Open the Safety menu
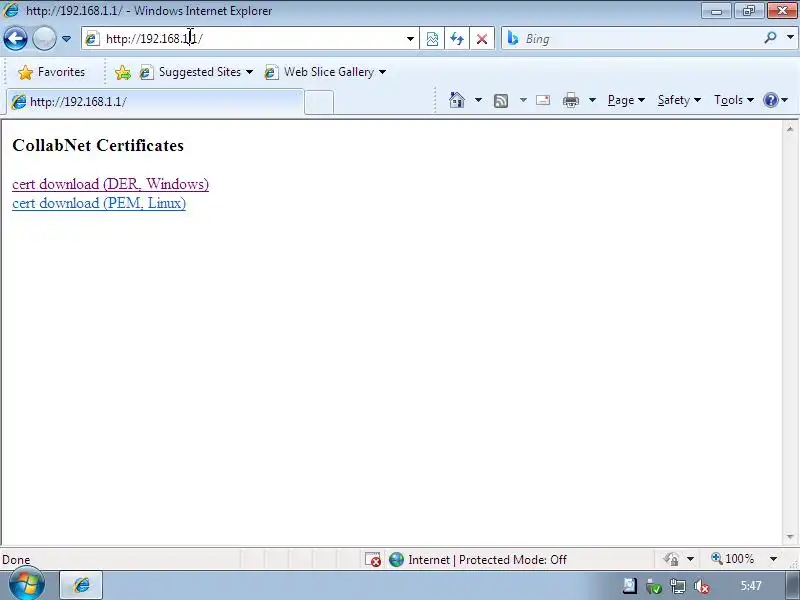800x600 pixels. coord(679,100)
